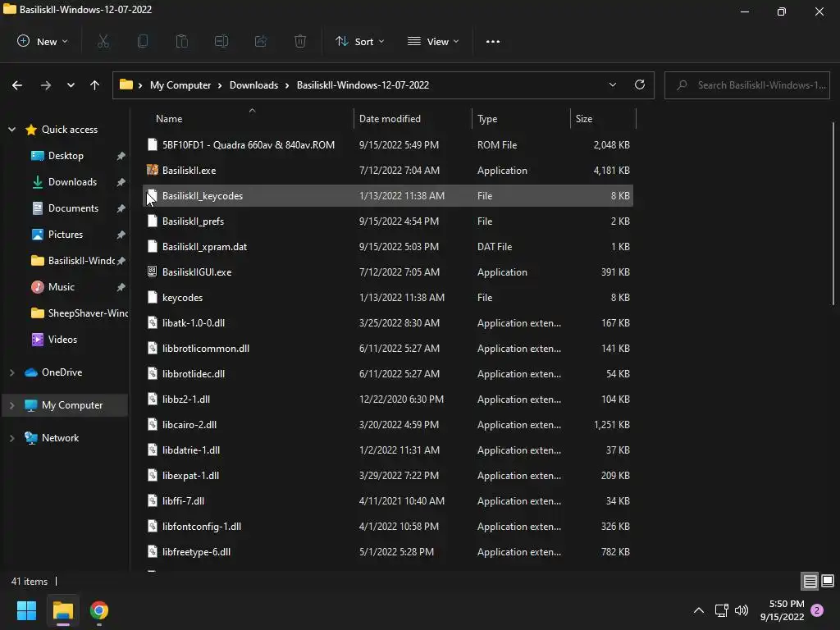Image resolution: width=840 pixels, height=630 pixels.
Task: Click the Delete trash can icon
Action: click(300, 41)
